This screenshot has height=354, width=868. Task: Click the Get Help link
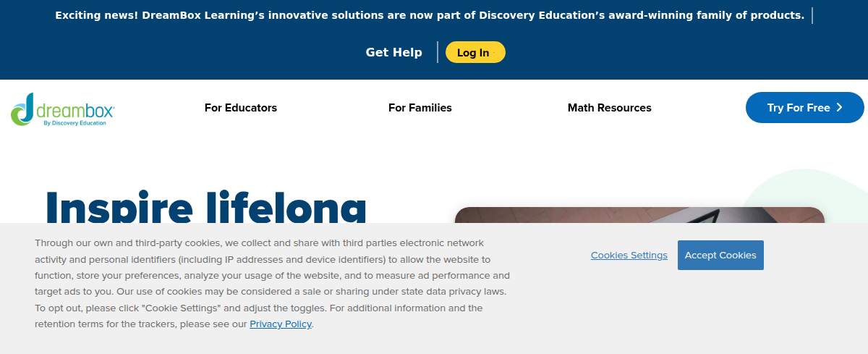click(394, 52)
